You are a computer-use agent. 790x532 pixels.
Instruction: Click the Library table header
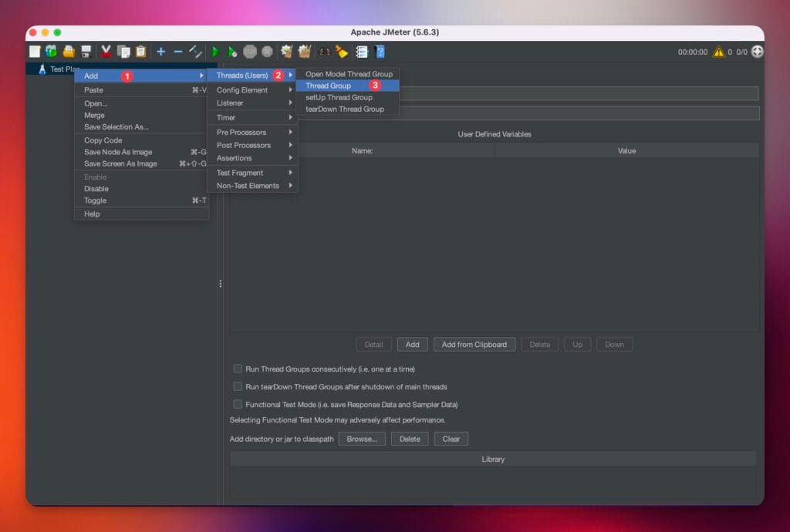(493, 459)
